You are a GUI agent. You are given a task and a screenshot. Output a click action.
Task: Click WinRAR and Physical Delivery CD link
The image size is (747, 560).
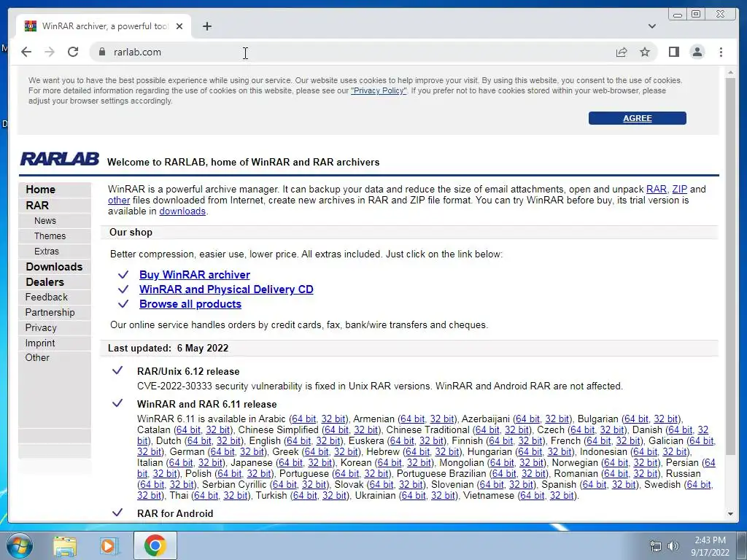tap(226, 289)
